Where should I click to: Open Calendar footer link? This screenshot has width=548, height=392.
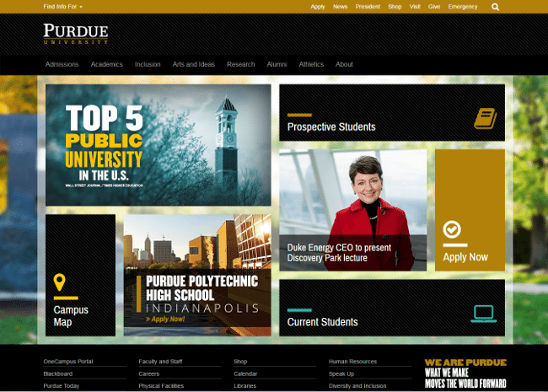coord(245,373)
